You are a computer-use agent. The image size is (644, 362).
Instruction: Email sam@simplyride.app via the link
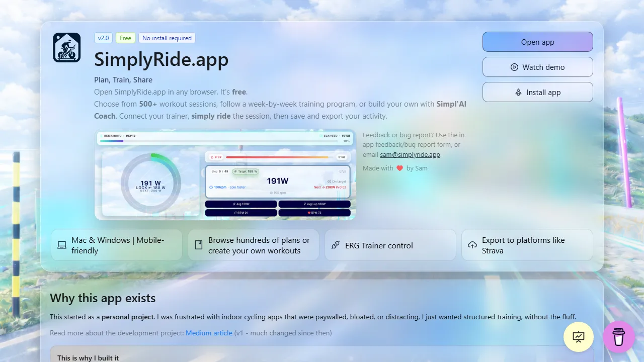(x=410, y=154)
